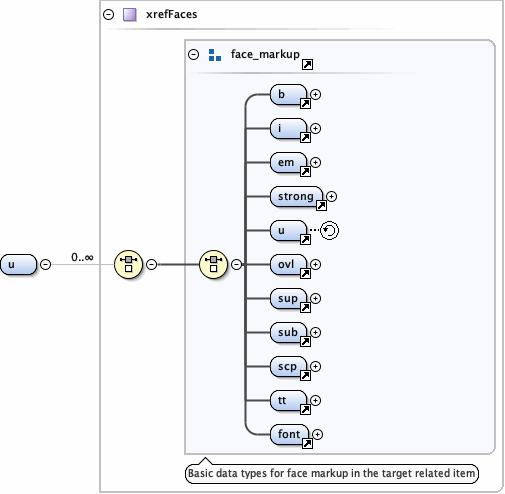Expand the b element node
This screenshot has width=505, height=494.
[315, 95]
